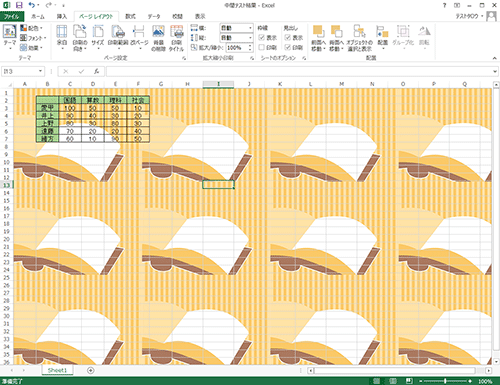Delete the sheet background (背景の削除)
The width and height of the screenshot is (500, 385).
point(158,38)
